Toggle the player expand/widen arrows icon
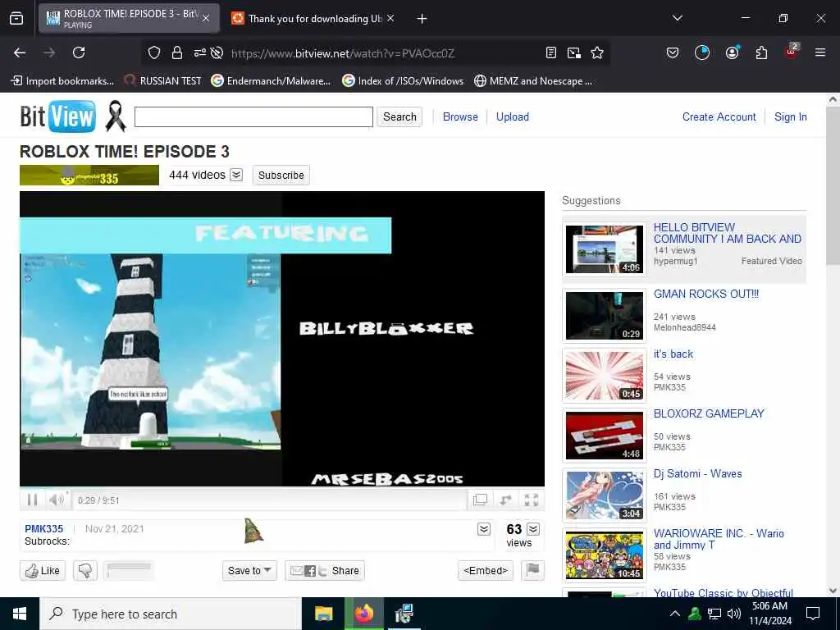840x630 pixels. click(505, 500)
